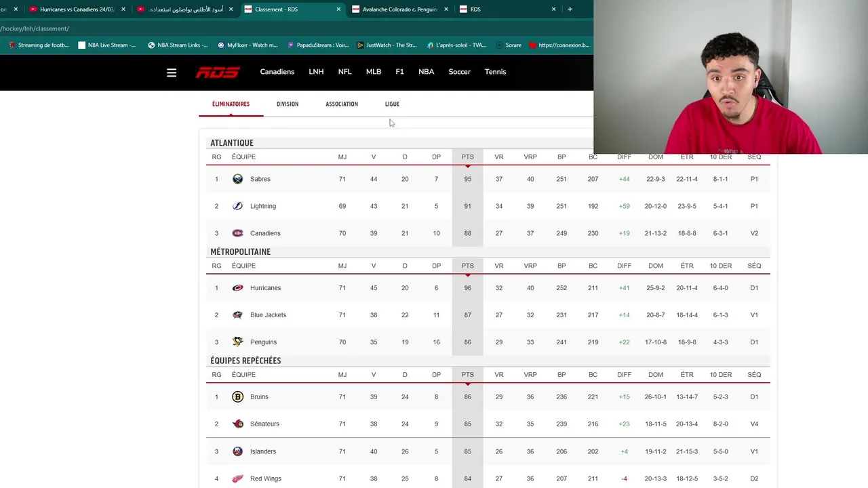Image resolution: width=868 pixels, height=488 pixels.
Task: Select the Division standings tab
Action: click(x=288, y=104)
